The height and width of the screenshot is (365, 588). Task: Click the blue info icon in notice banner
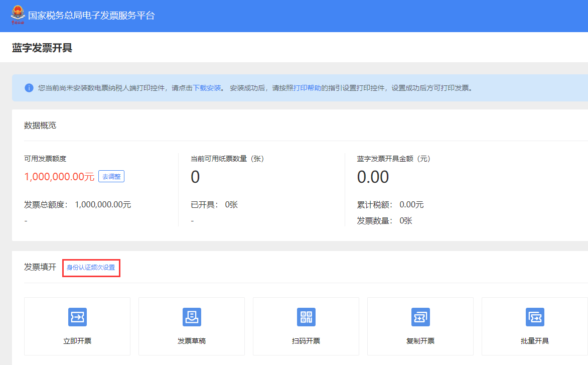29,88
